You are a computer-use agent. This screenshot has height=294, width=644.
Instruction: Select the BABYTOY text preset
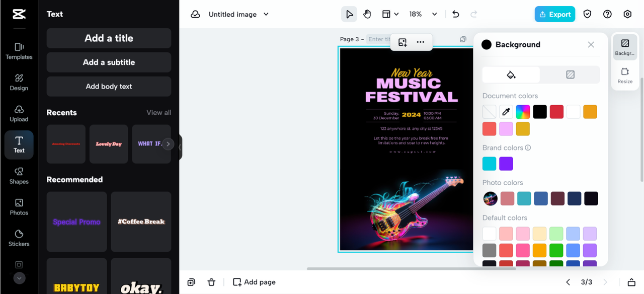pyautogui.click(x=76, y=276)
